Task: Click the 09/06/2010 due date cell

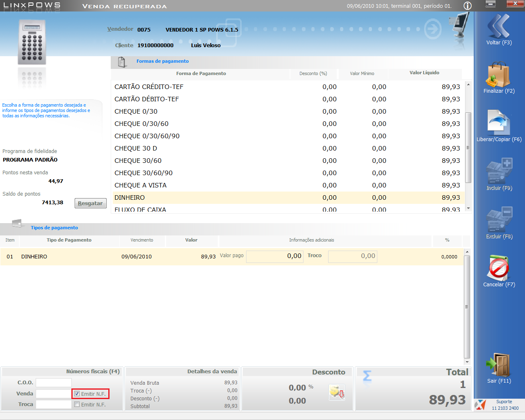Action: (137, 257)
